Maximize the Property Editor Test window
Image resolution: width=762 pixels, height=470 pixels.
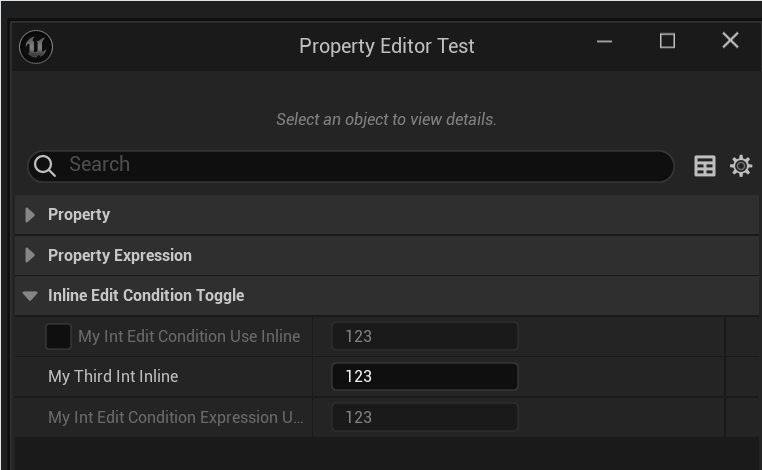click(x=667, y=41)
